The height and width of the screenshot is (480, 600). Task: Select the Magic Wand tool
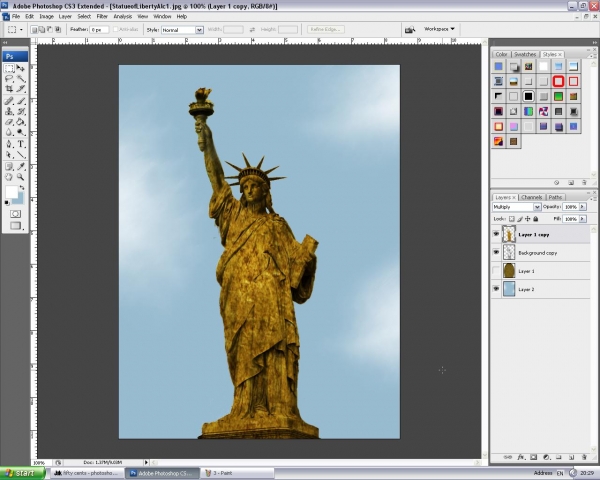(21, 79)
